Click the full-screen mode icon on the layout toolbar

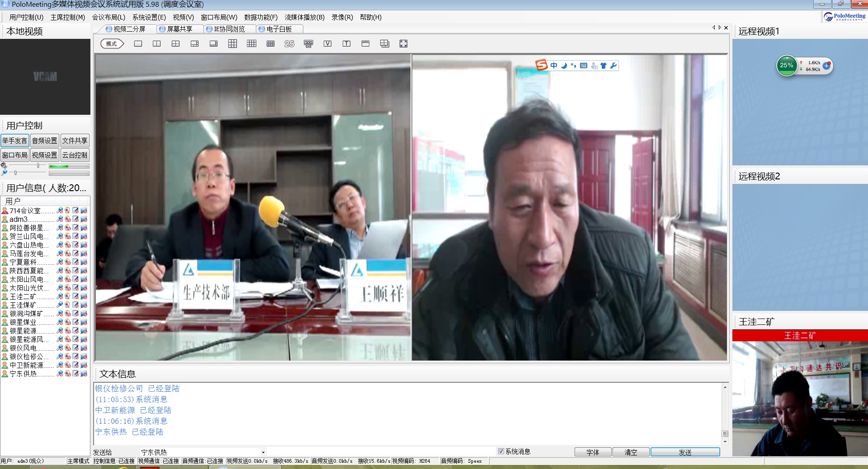[404, 44]
